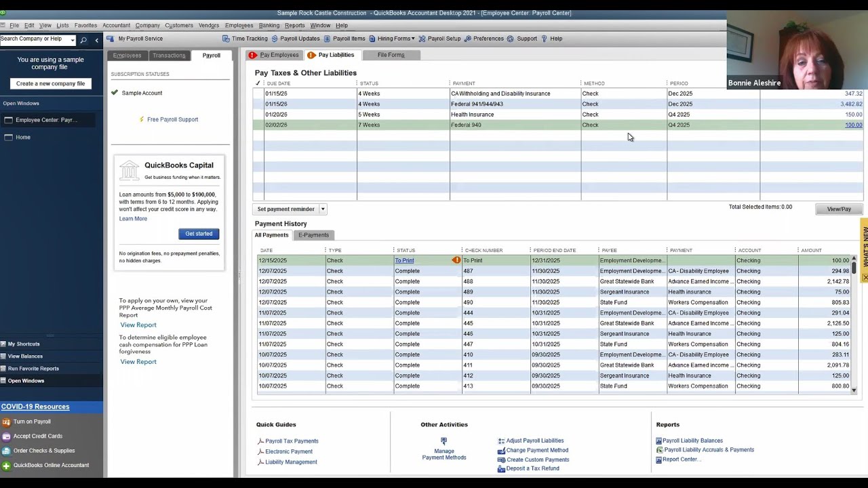868x488 pixels.
Task: Check the CA Withholding and Disability Insurance row
Action: [258, 94]
